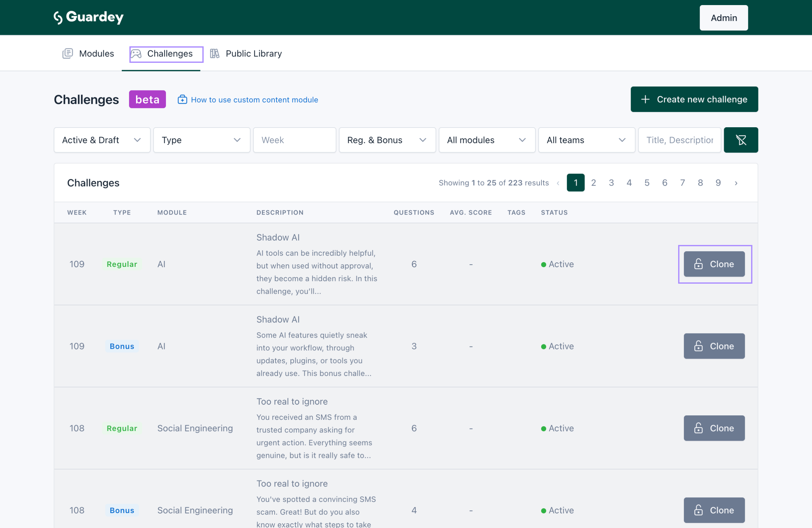Clone the week 108 Regular challenge
812x528 pixels.
click(x=714, y=428)
